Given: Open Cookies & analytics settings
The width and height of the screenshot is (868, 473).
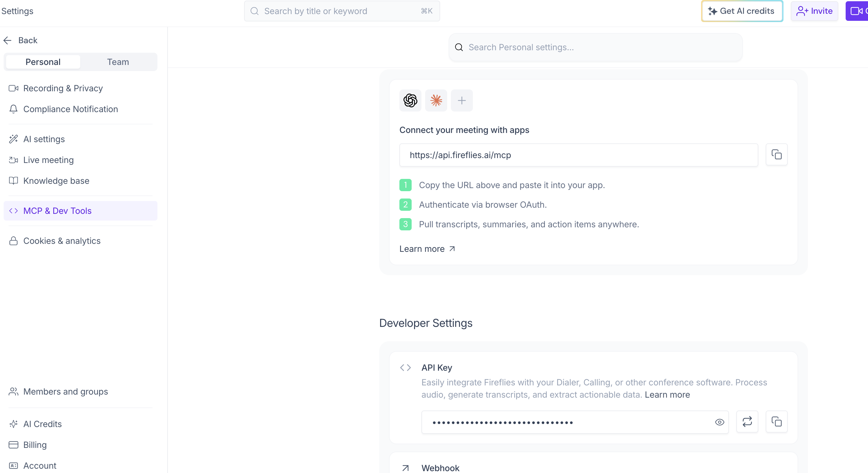Looking at the screenshot, I should click(x=80, y=241).
